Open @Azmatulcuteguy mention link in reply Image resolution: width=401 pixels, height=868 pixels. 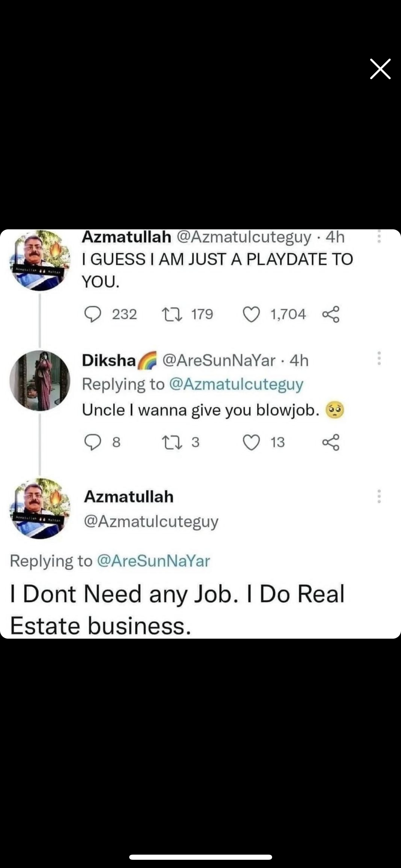236,384
